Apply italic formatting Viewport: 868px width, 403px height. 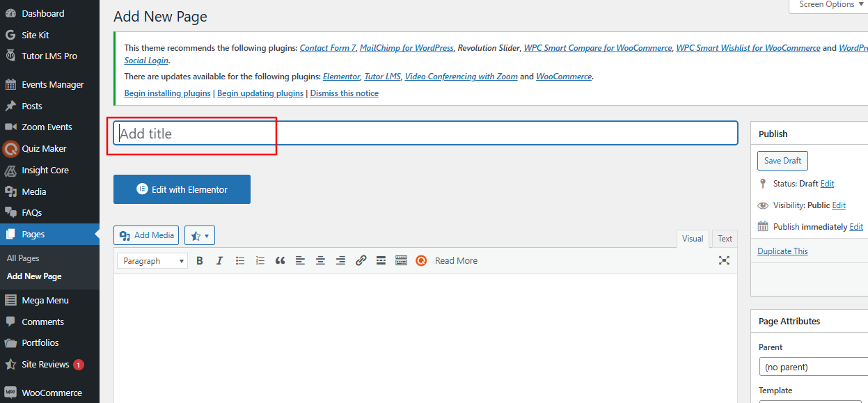tap(219, 261)
